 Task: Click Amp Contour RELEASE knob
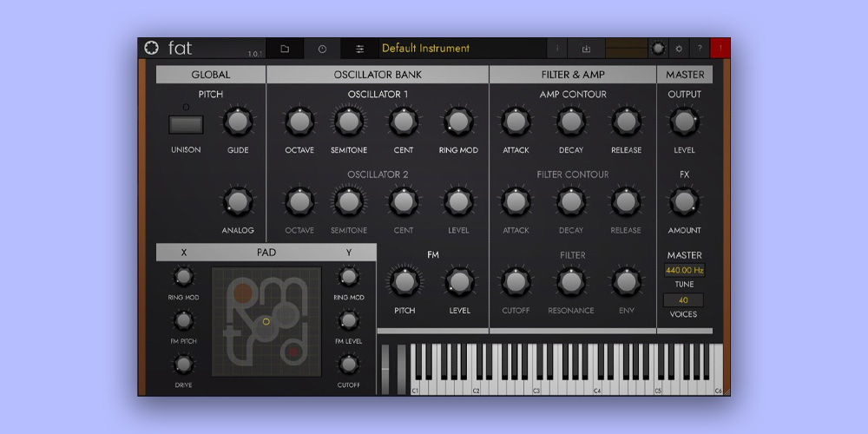[x=626, y=122]
